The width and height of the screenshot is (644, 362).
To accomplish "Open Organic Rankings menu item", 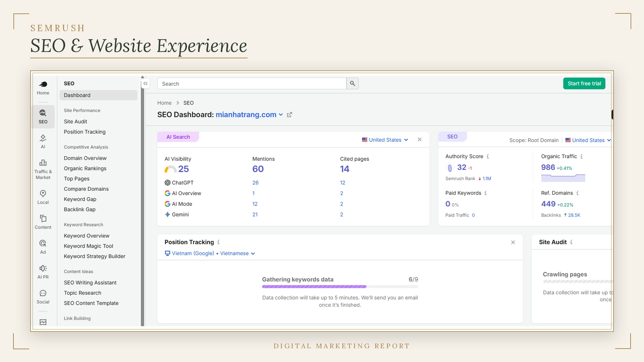I will [x=85, y=168].
